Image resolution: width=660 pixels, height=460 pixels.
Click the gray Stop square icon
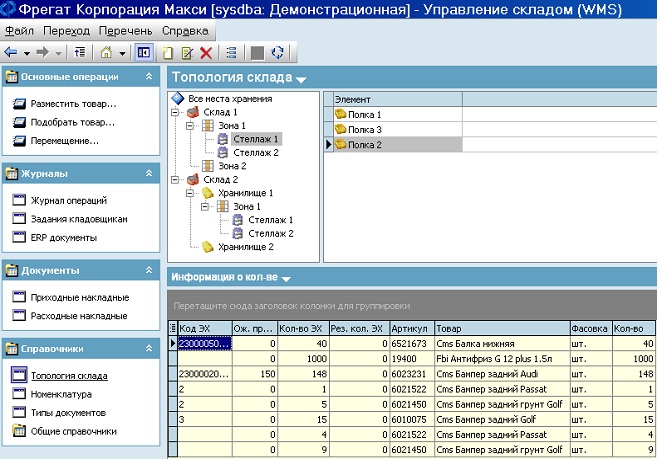(x=257, y=53)
